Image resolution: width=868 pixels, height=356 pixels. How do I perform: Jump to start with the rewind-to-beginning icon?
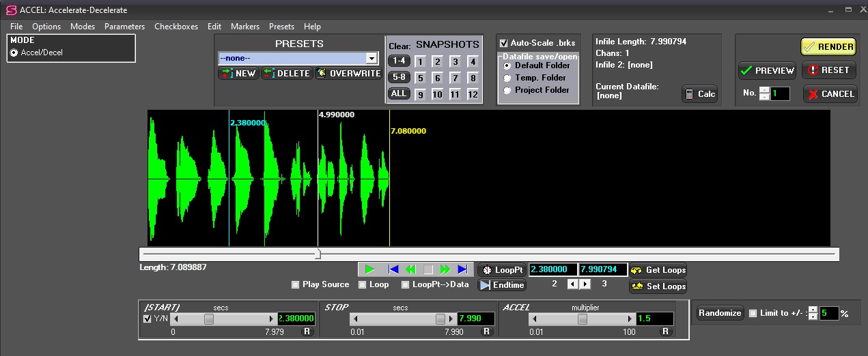(x=393, y=269)
